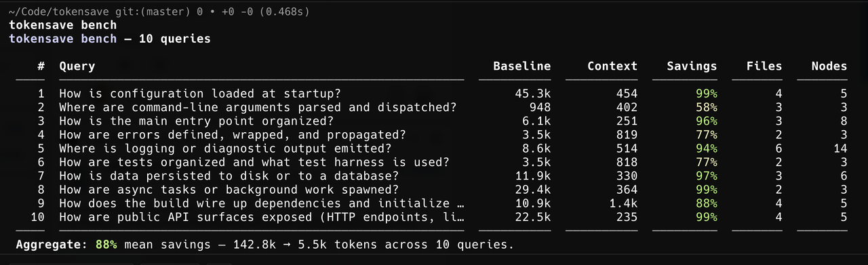Click the Savings column header
The height and width of the screenshot is (265, 868).
pyautogui.click(x=692, y=66)
